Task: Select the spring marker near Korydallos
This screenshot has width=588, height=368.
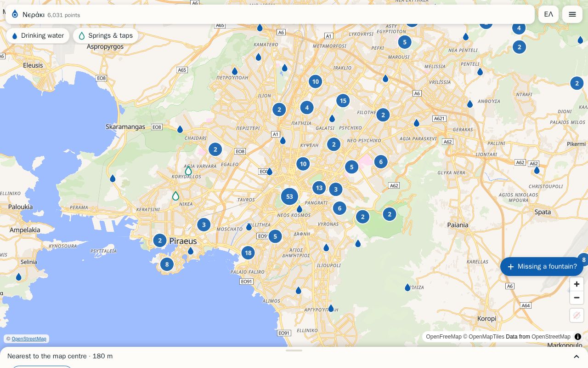Action: 188,171
